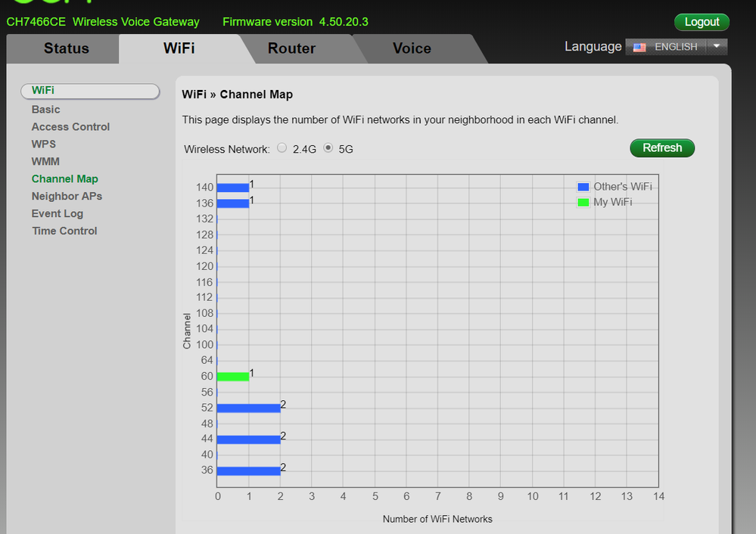Open the Neighbor APs page
Screen dimensions: 756x534
tap(67, 196)
